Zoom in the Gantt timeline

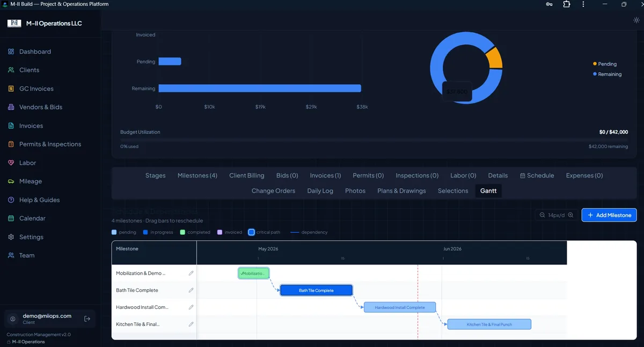pos(570,215)
